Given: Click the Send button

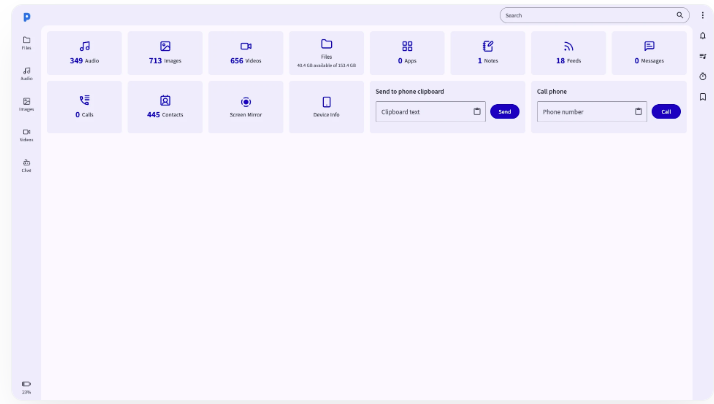Looking at the screenshot, I should tap(505, 112).
